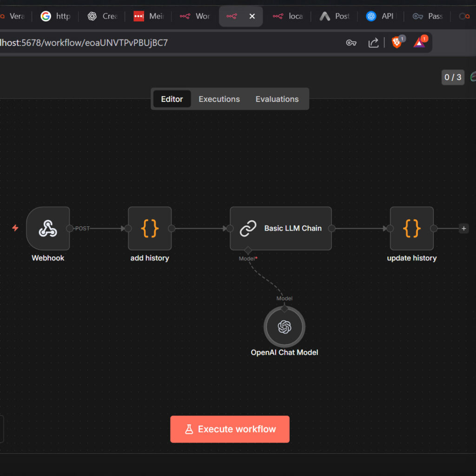Select the update history code node
Screen dimensions: 476x476
pos(411,228)
